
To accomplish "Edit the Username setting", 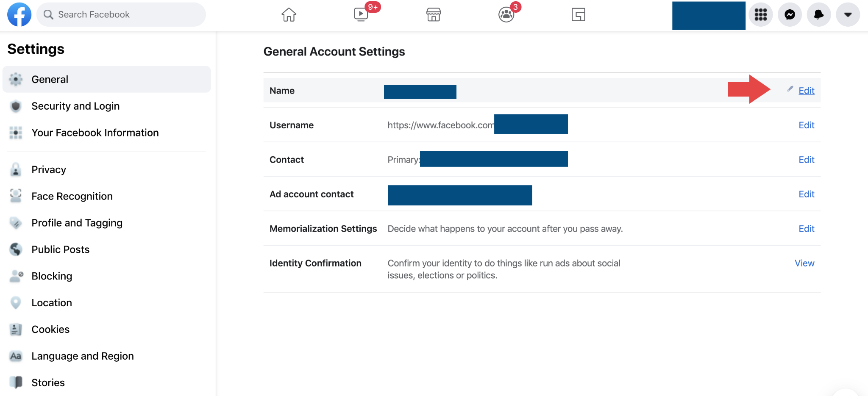I will 806,125.
